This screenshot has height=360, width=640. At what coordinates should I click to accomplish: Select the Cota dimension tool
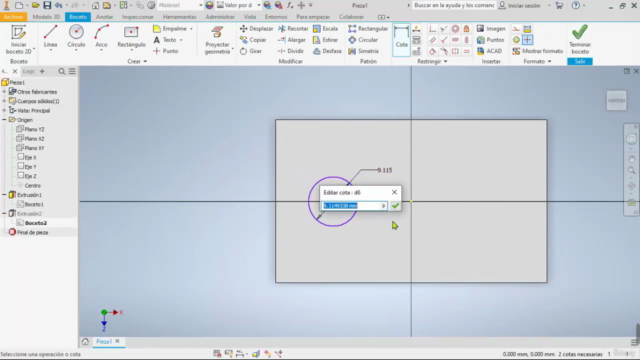coord(401,40)
